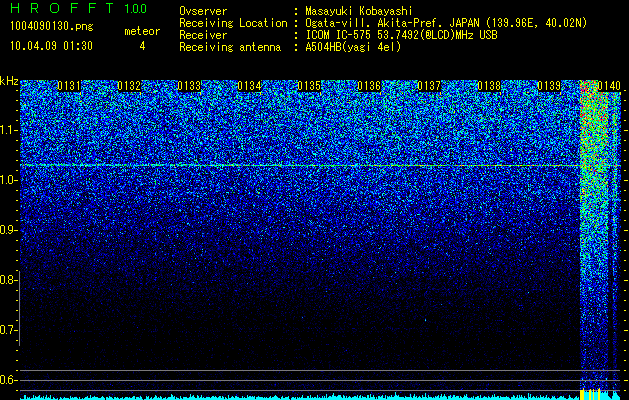
Task: Click the yellow horizontal carrier line
Action: 321,165
